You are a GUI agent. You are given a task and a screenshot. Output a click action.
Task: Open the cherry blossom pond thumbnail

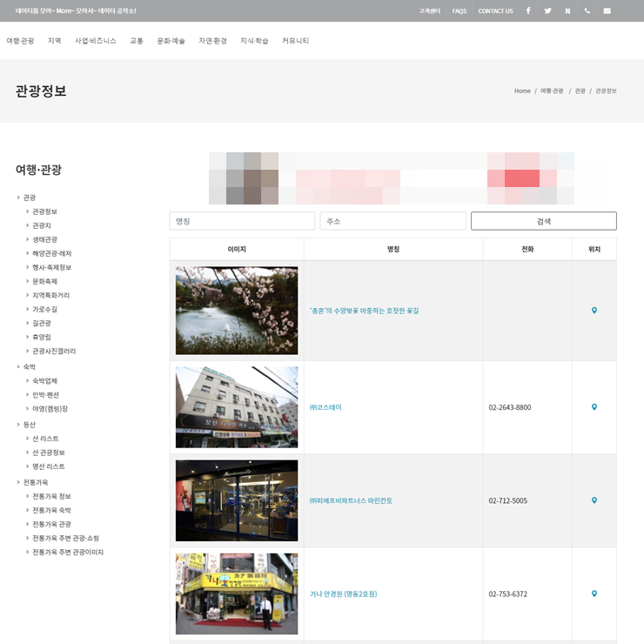[x=237, y=311]
